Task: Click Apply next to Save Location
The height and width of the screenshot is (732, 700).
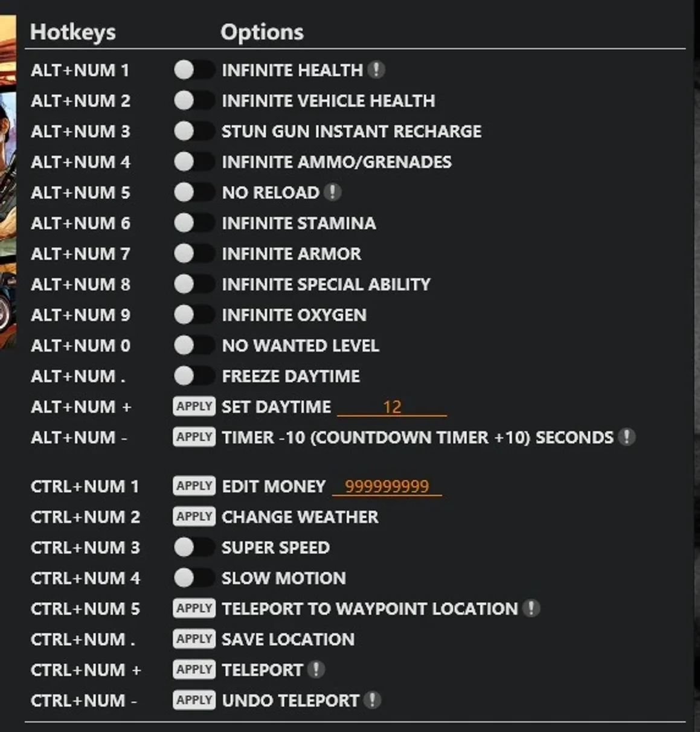Action: 194,639
